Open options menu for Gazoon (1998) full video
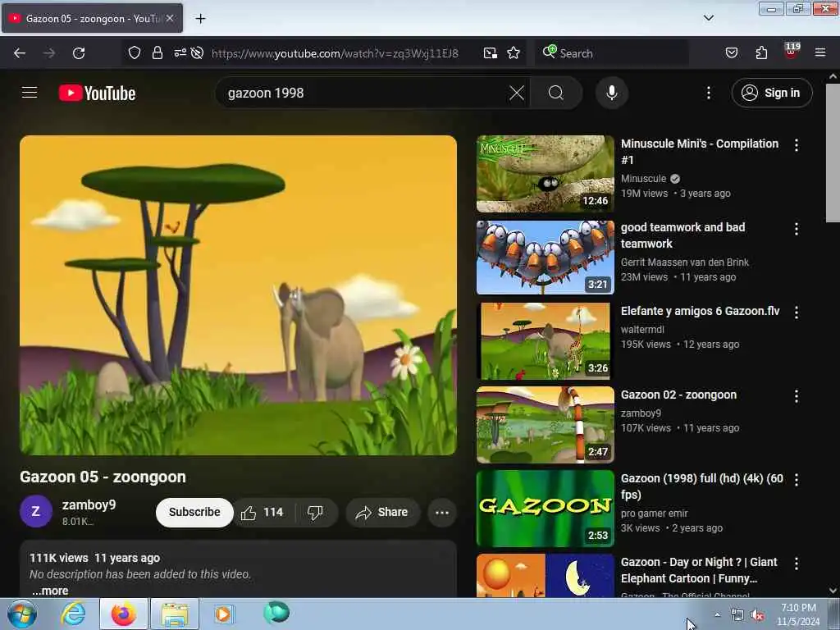840x630 pixels. (x=796, y=479)
